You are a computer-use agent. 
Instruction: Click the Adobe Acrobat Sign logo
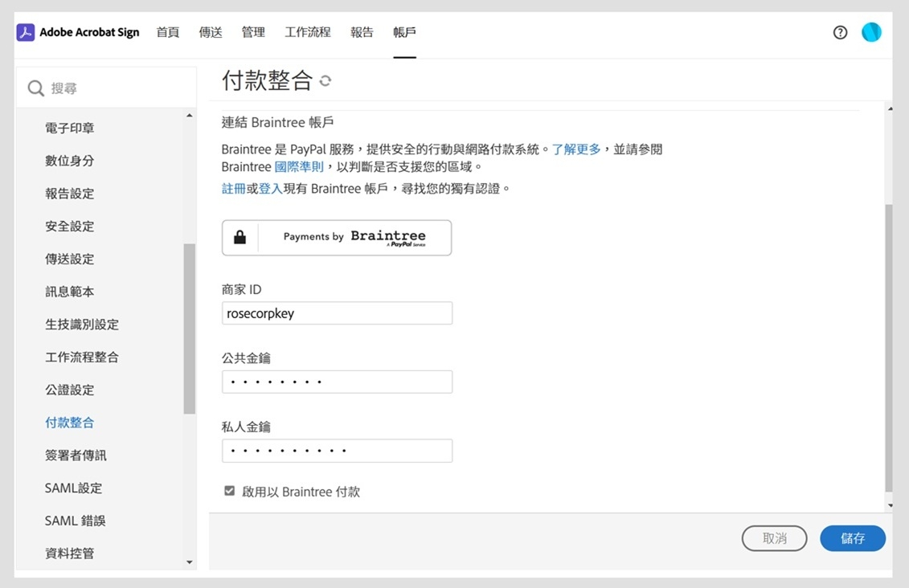click(x=78, y=32)
